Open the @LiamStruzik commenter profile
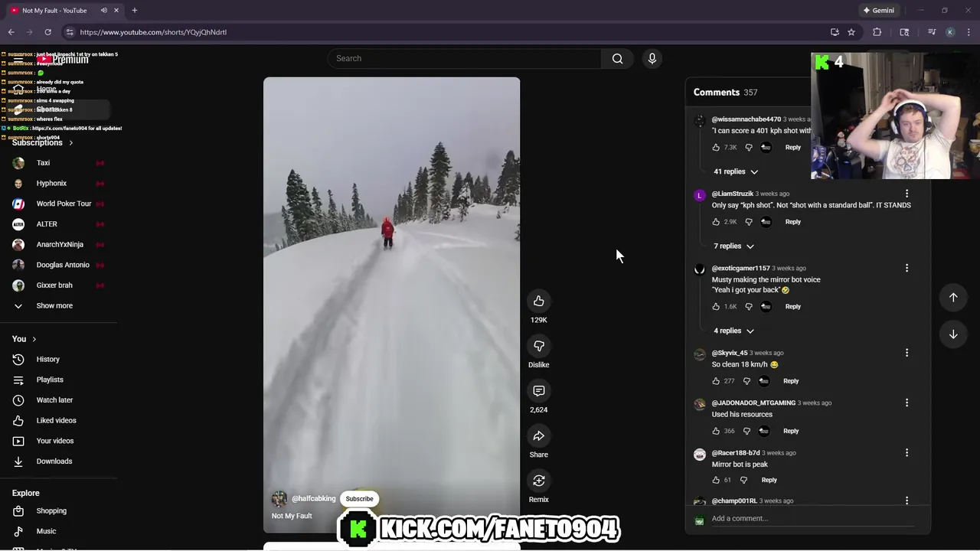The width and height of the screenshot is (980, 551). 733,194
